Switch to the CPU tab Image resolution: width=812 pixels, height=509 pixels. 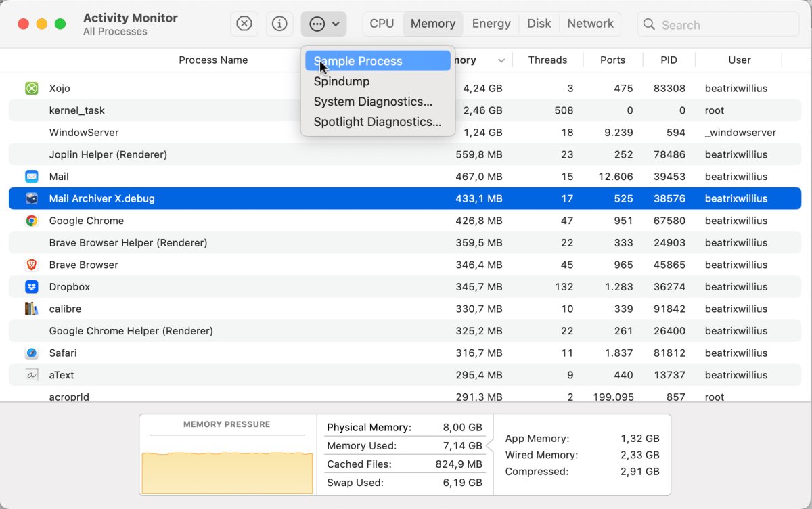coord(382,23)
